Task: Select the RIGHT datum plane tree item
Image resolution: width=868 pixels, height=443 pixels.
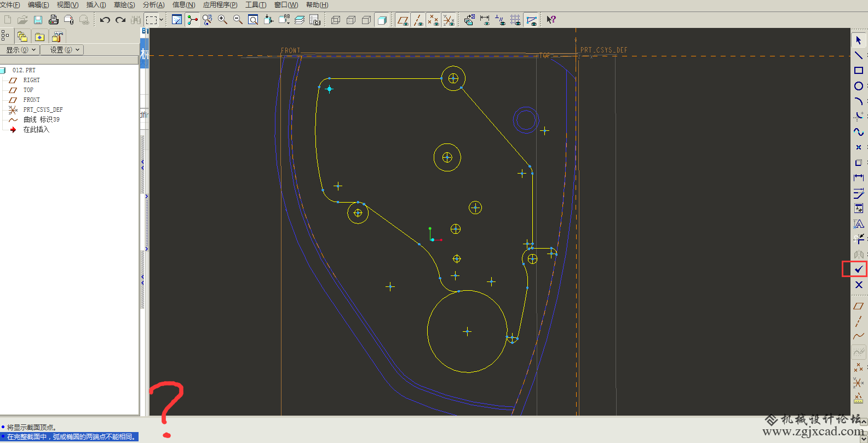Action: tap(31, 80)
